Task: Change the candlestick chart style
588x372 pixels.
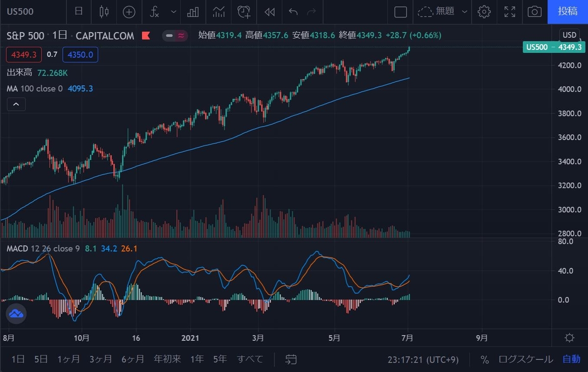Action: click(103, 11)
